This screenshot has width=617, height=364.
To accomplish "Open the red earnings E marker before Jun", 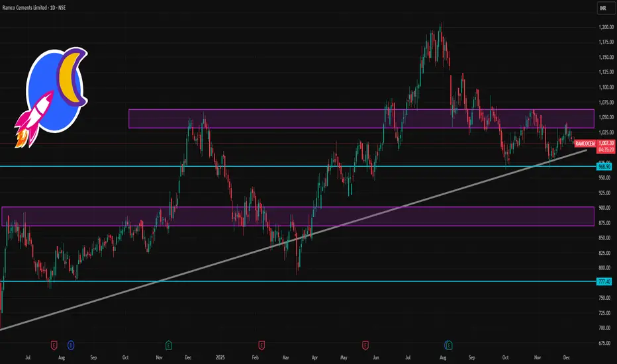I will 365,345.
